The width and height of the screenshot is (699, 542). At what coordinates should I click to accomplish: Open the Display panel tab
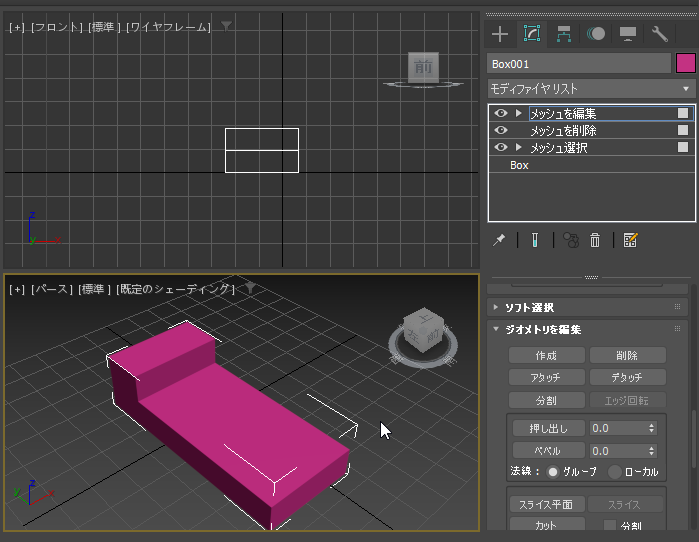[628, 34]
